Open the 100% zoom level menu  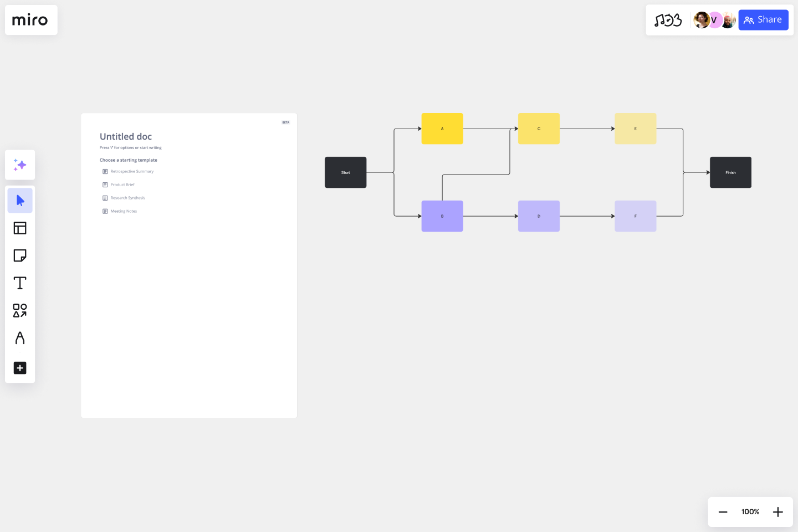pyautogui.click(x=750, y=512)
